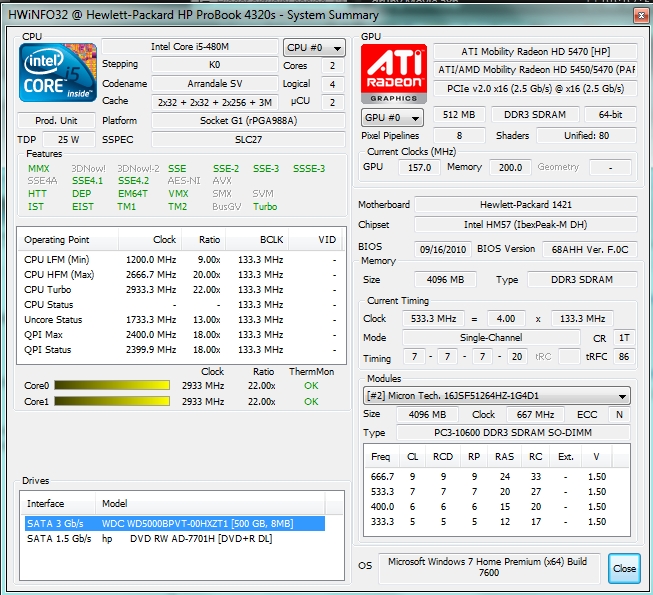The width and height of the screenshot is (653, 595).
Task: Select the 333.3 frequency timing row
Action: click(496, 522)
